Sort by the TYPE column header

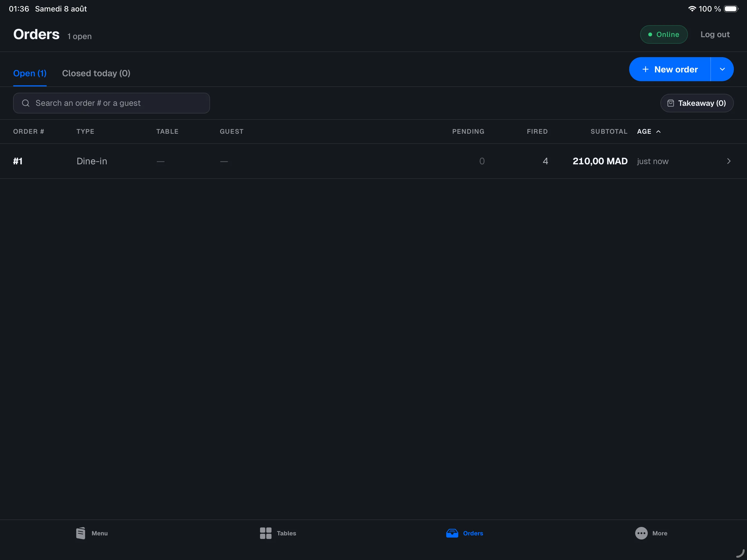click(85, 132)
